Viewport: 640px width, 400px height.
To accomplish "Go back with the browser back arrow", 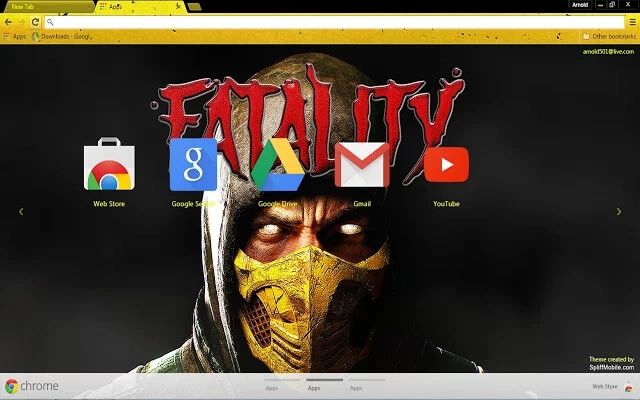I will pyautogui.click(x=8, y=22).
